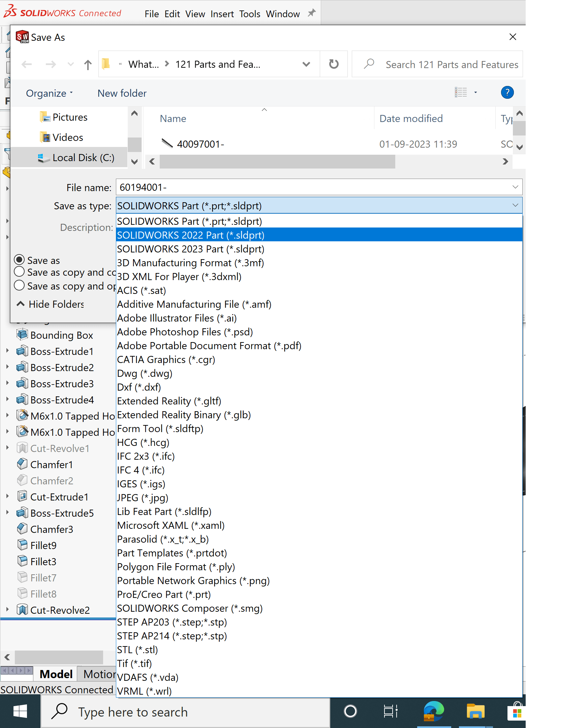Click the horizontal scrollbar in file list
587x728 pixels.
277,162
